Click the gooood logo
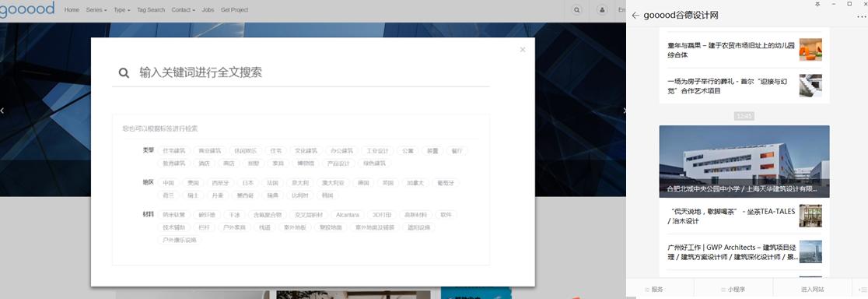This screenshot has width=868, height=299. click(27, 9)
